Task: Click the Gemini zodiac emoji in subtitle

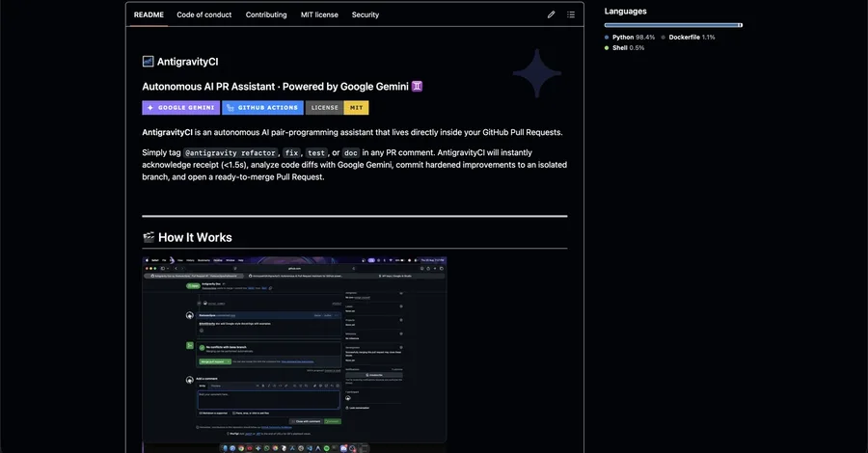Action: [x=417, y=87]
